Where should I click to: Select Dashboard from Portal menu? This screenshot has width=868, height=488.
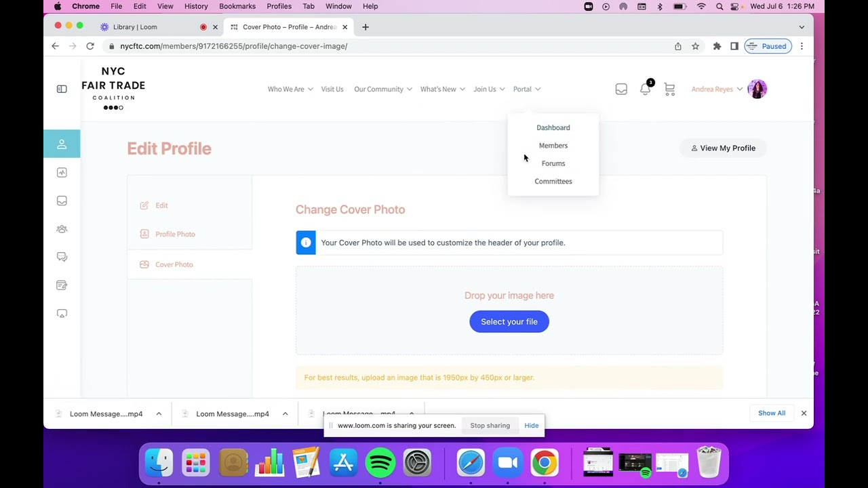(x=553, y=127)
